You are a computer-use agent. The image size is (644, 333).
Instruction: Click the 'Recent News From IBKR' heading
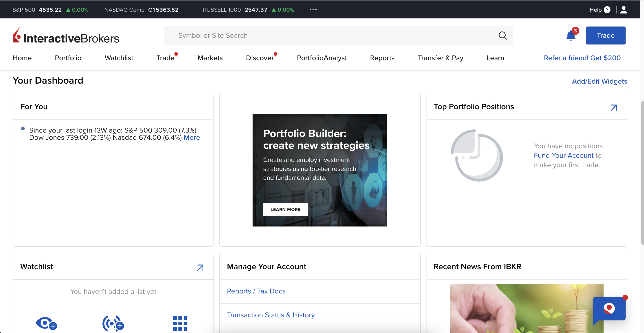tap(477, 266)
